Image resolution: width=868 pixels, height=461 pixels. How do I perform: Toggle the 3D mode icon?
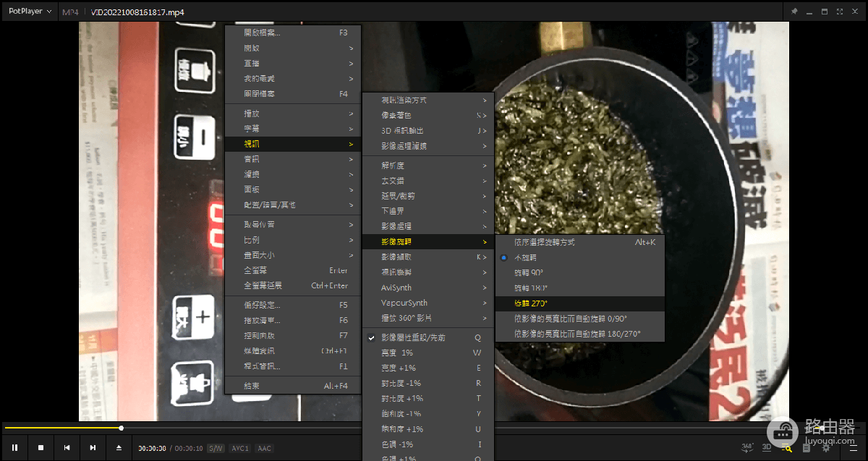coord(767,448)
